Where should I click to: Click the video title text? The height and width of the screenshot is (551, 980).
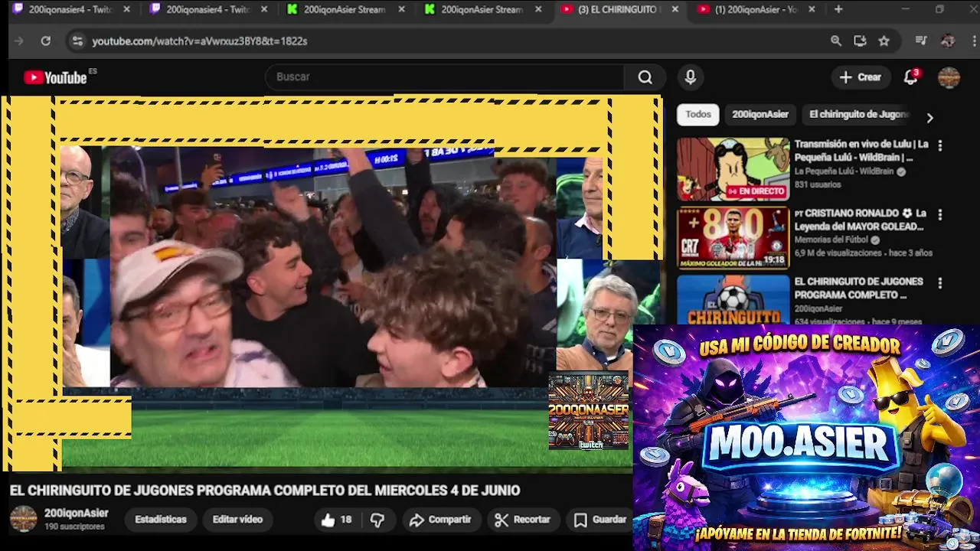tap(265, 491)
